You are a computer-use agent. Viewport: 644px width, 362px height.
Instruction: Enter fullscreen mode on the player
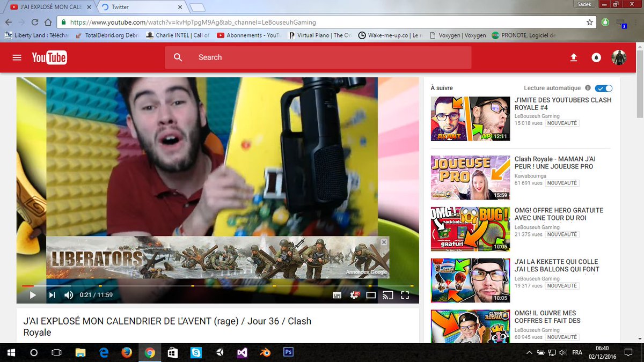(x=405, y=295)
